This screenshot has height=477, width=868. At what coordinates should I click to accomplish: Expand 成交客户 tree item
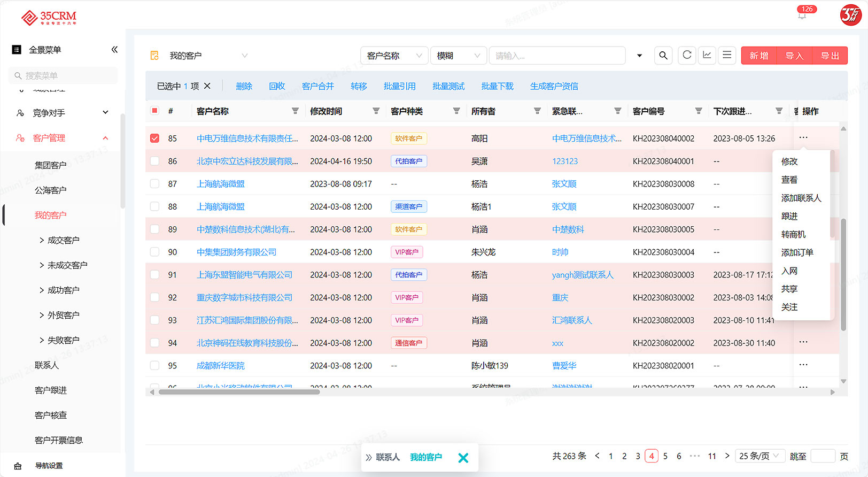pyautogui.click(x=42, y=240)
